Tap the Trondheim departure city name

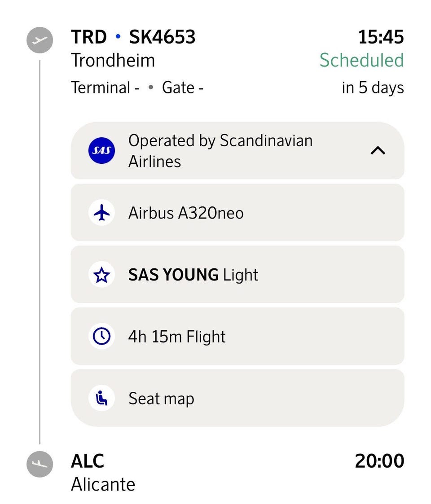coord(113,61)
